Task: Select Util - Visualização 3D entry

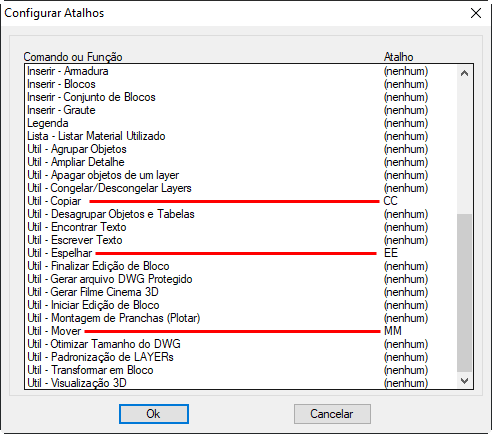Action: 241,383
